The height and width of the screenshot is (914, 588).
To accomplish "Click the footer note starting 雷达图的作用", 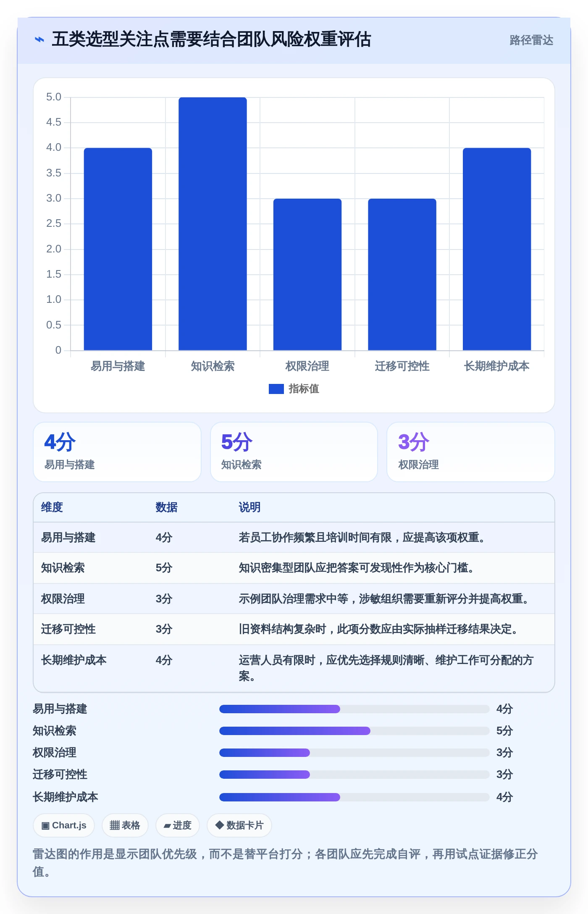I will 286,863.
